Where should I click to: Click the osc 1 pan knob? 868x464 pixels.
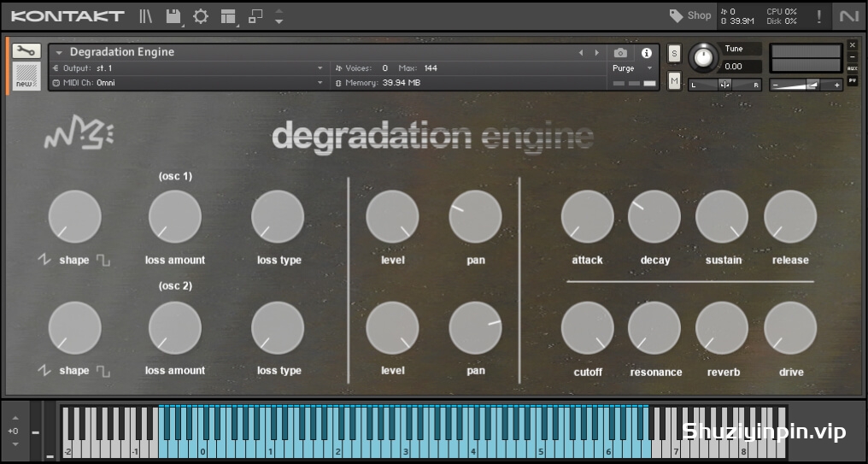pyautogui.click(x=476, y=216)
